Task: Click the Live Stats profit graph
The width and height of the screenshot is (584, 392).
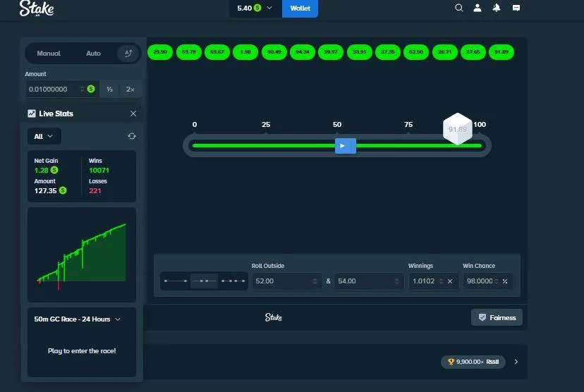Action: point(82,255)
